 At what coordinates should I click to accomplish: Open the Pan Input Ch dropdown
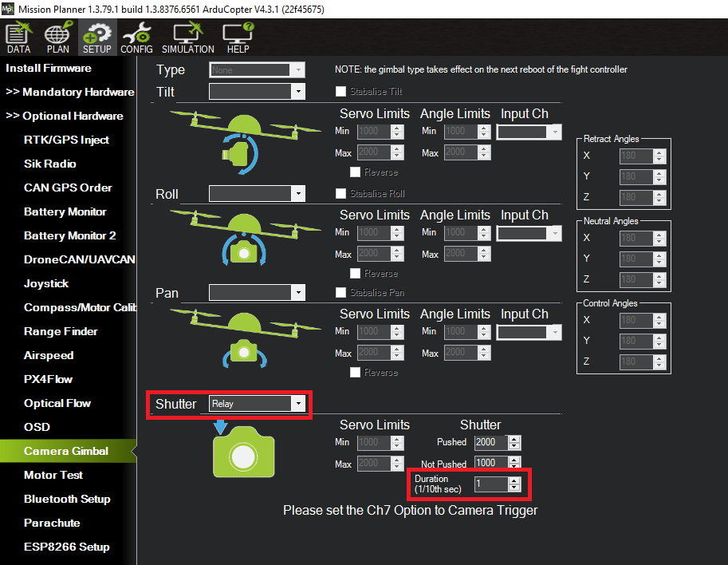coord(529,332)
